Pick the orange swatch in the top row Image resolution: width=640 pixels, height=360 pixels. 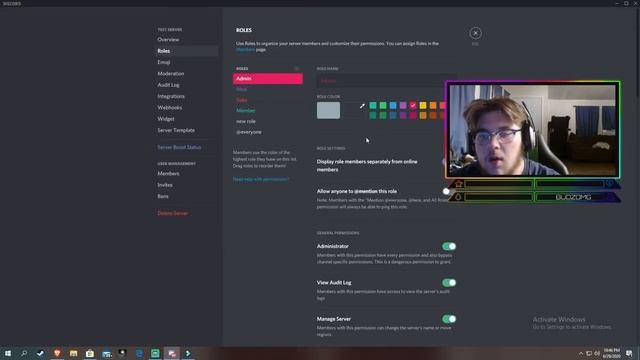(433, 106)
